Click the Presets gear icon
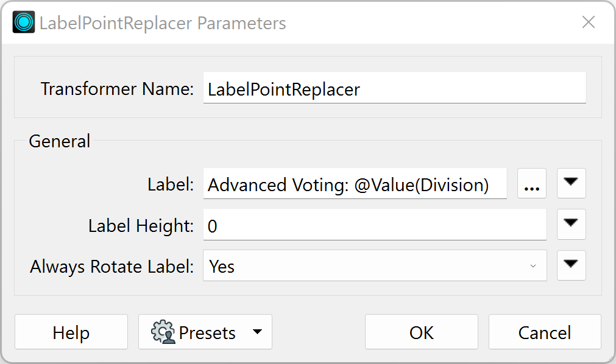Image resolution: width=616 pixels, height=364 pixels. [x=163, y=332]
